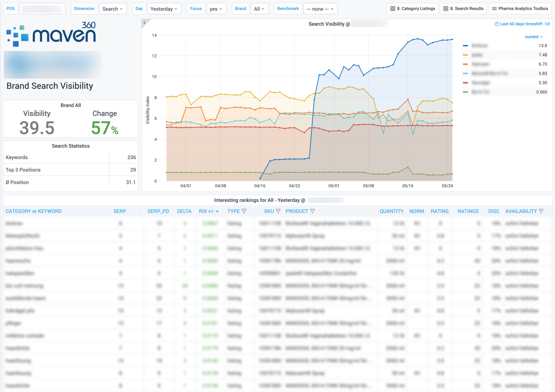Open the filter icon on TYPE column
The width and height of the screenshot is (555, 392).
pos(245,211)
